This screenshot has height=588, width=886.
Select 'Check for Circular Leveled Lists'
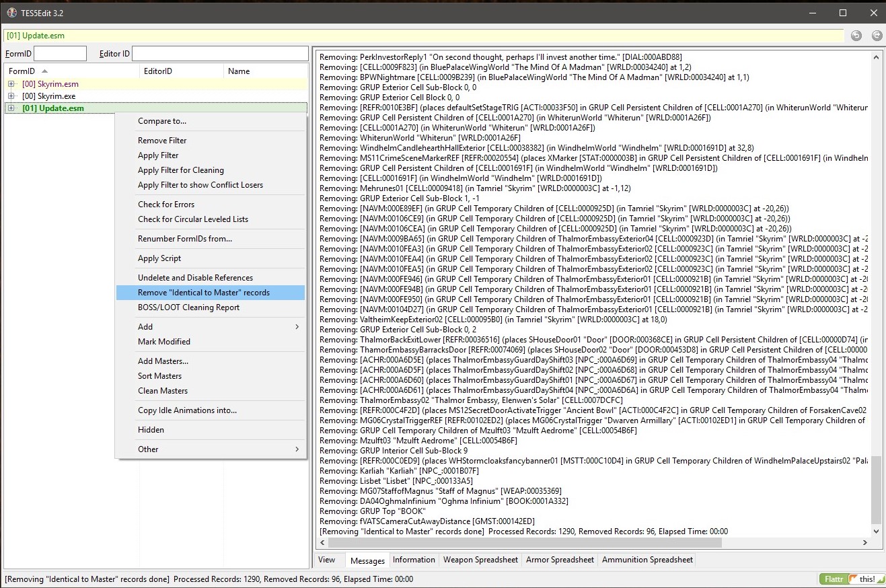tap(211, 219)
